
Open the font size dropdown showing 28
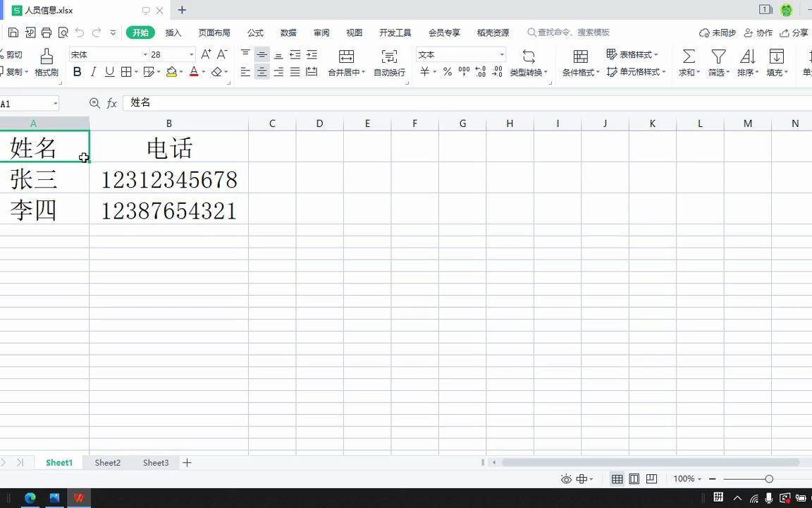tap(190, 54)
